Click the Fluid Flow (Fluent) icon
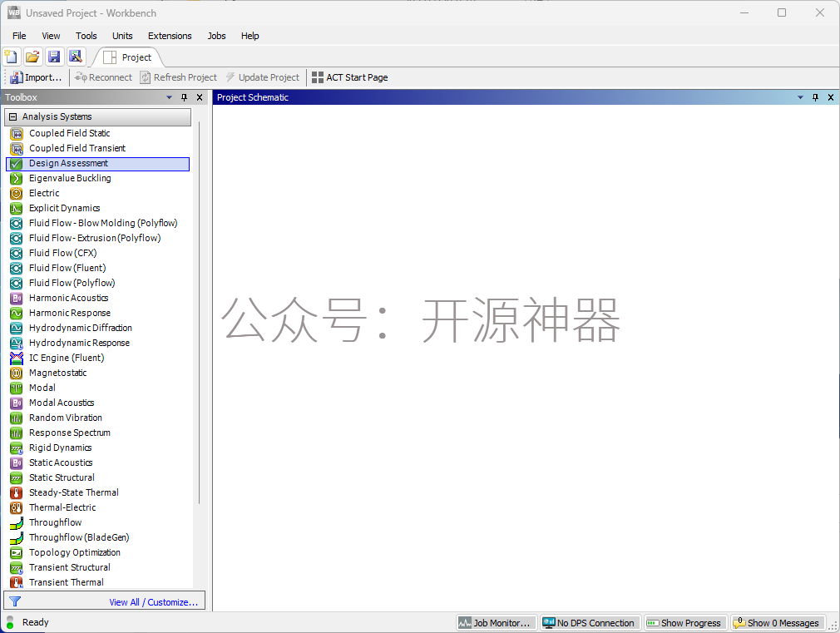 (x=17, y=269)
